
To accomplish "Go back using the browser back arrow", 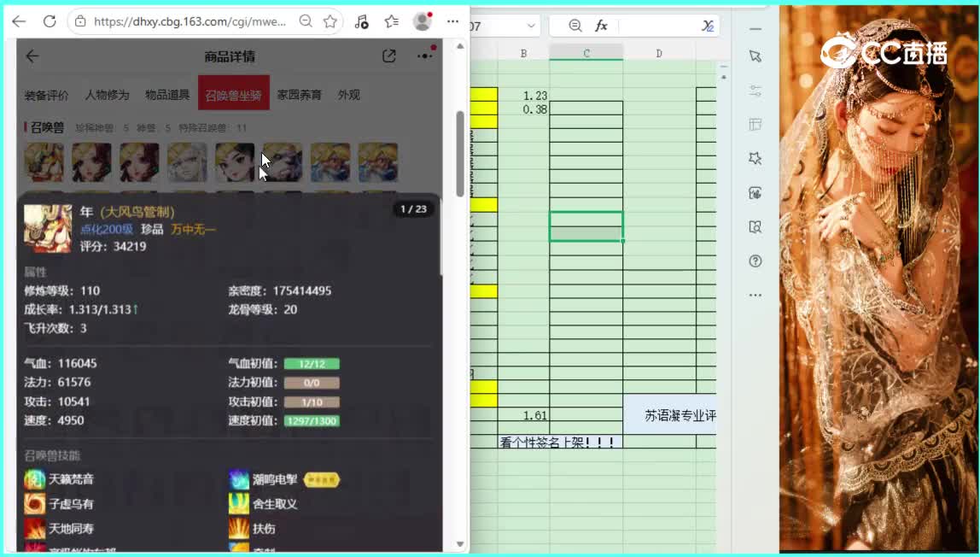I will (19, 22).
